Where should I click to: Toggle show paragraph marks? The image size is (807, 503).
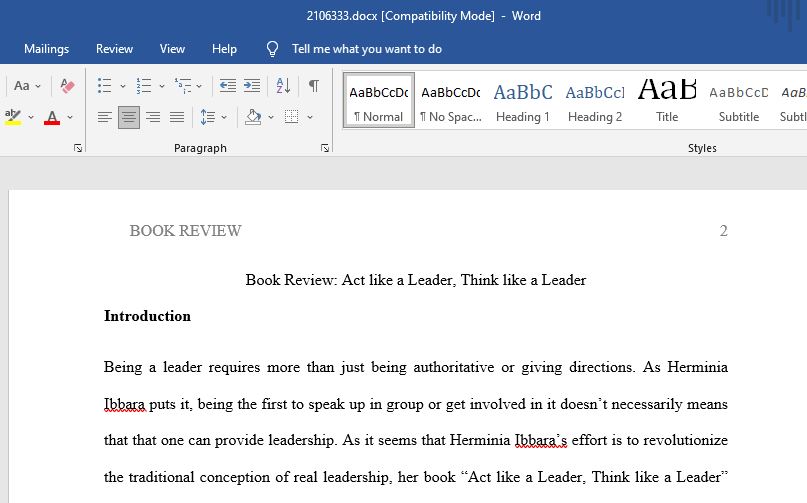pyautogui.click(x=313, y=85)
